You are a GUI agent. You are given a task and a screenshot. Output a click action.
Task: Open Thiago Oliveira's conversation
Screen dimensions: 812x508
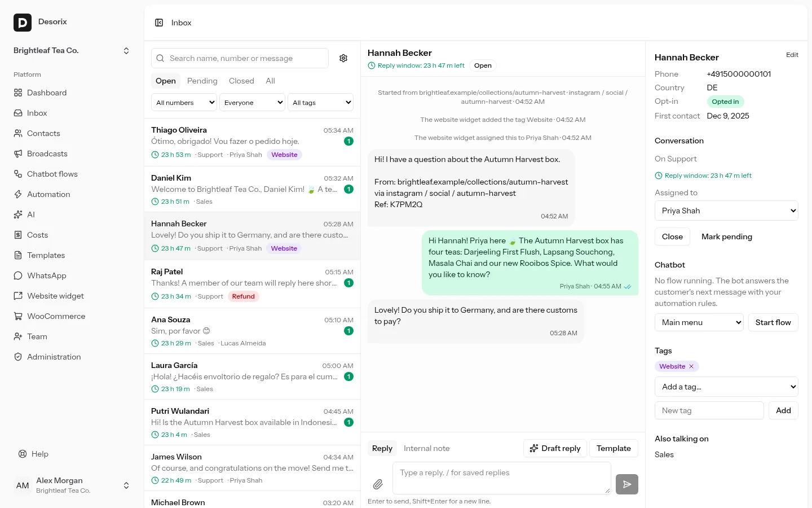[x=252, y=142]
